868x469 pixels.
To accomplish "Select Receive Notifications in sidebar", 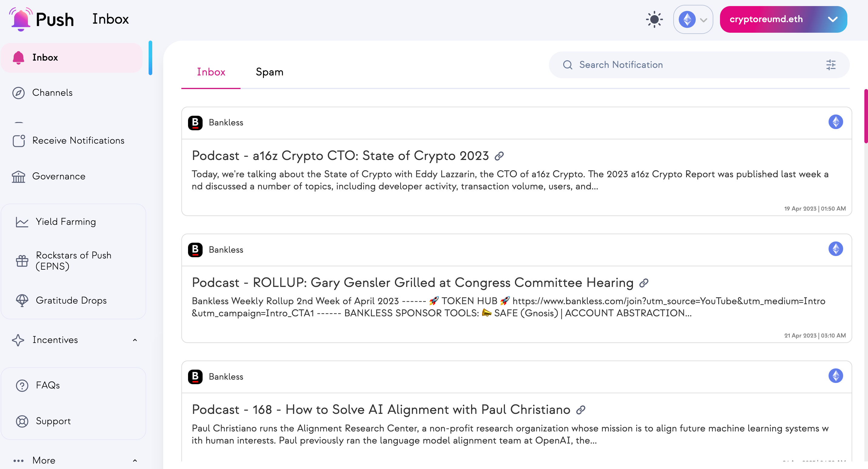I will pyautogui.click(x=78, y=140).
